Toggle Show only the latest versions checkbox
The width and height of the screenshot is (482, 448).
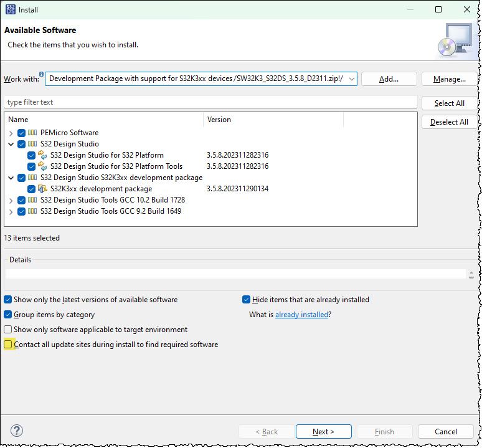coord(8,300)
